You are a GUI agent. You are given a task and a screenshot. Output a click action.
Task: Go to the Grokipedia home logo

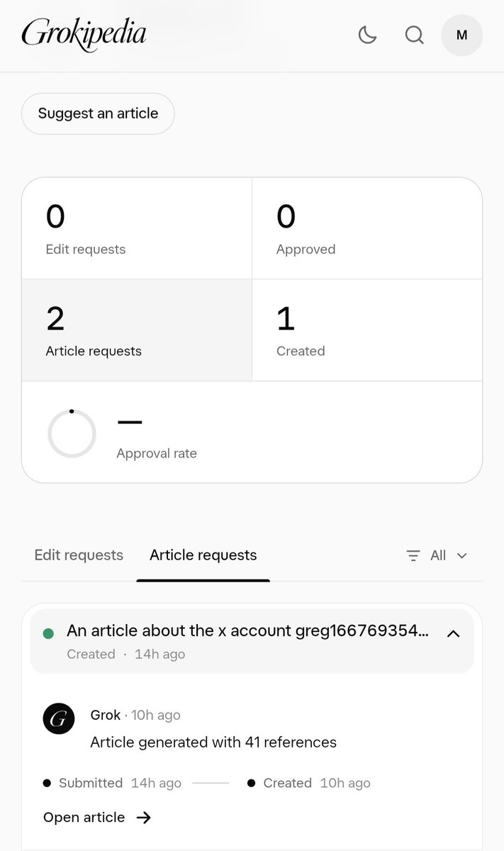(x=84, y=34)
